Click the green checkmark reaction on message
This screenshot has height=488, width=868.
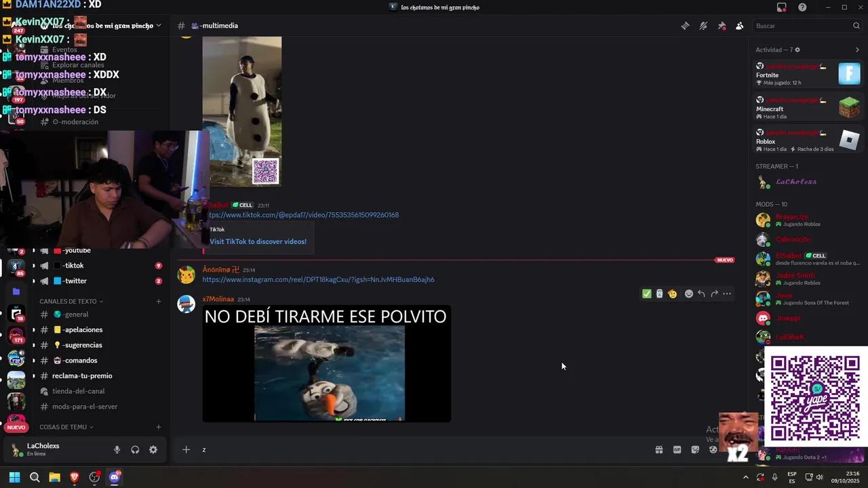647,293
